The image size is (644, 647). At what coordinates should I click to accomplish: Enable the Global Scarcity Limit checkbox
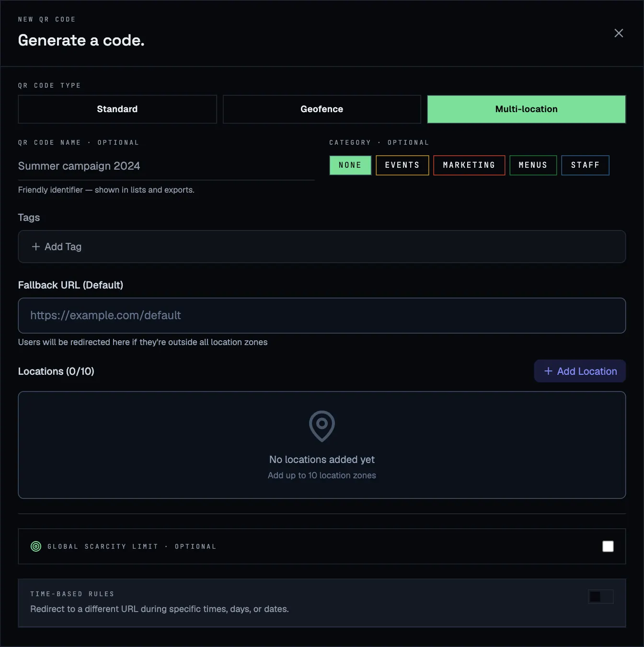[608, 546]
